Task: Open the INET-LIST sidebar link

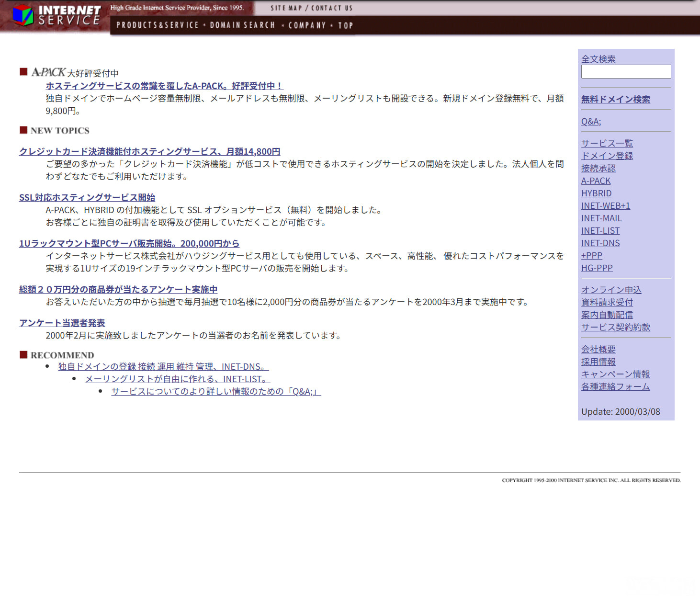Action: (x=600, y=230)
